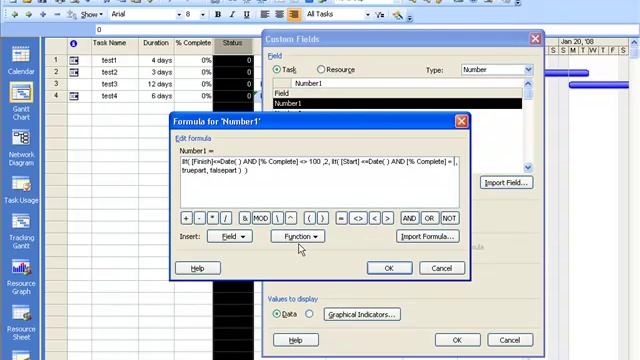Open Graphical Indicators settings
The image size is (640, 360).
pyautogui.click(x=362, y=314)
